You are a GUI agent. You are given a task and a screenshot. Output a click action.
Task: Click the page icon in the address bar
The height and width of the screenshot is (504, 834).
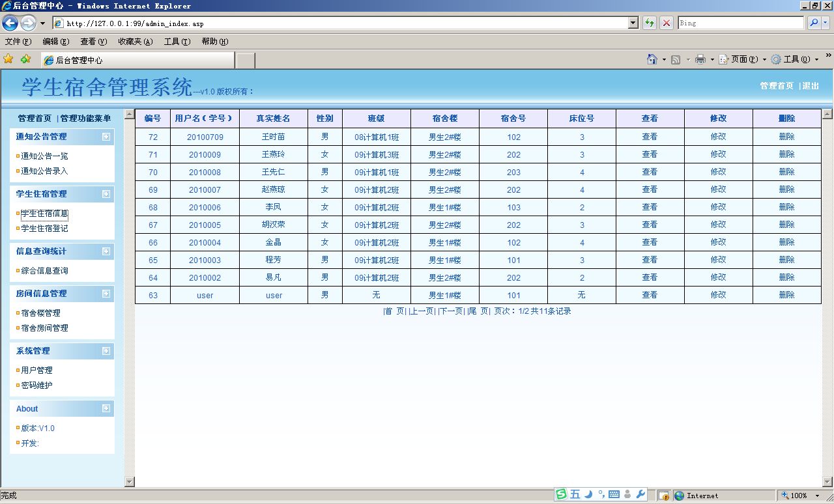tap(59, 23)
